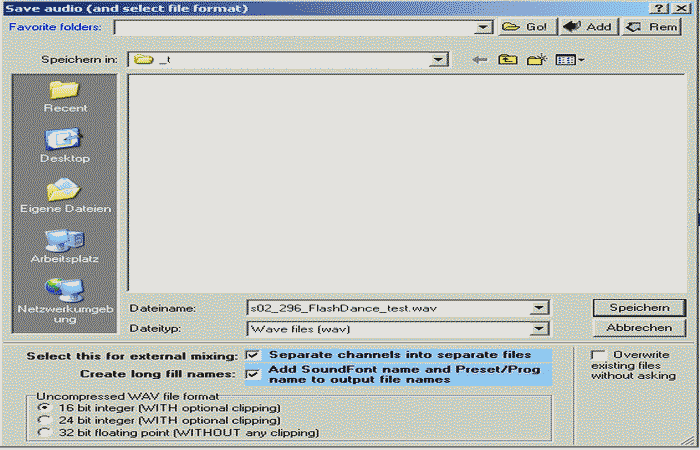Choose 32 bit floating point format
This screenshot has height=450, width=700.
(x=42, y=433)
